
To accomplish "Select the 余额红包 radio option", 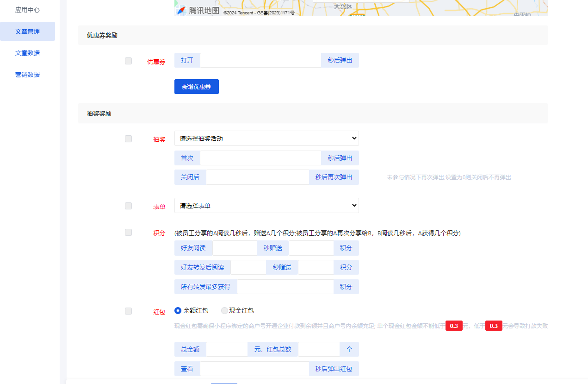I will [x=178, y=311].
